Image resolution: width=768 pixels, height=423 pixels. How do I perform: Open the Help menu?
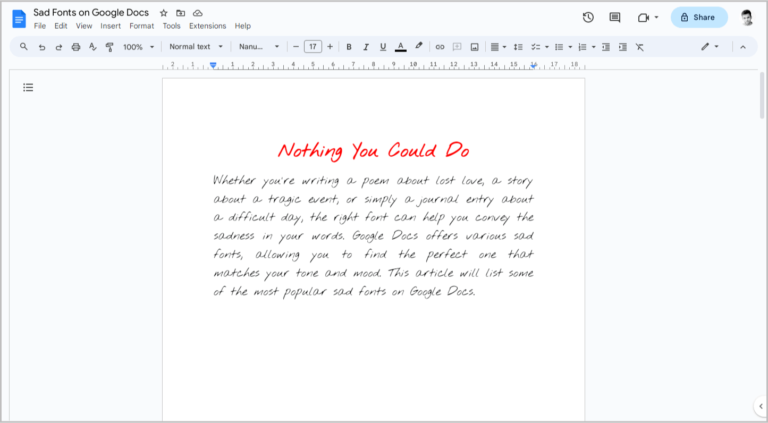[x=242, y=26]
